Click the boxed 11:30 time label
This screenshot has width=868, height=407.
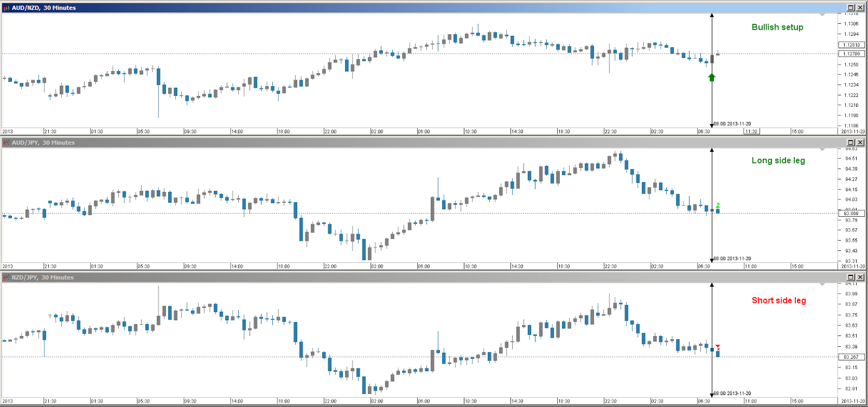(751, 132)
